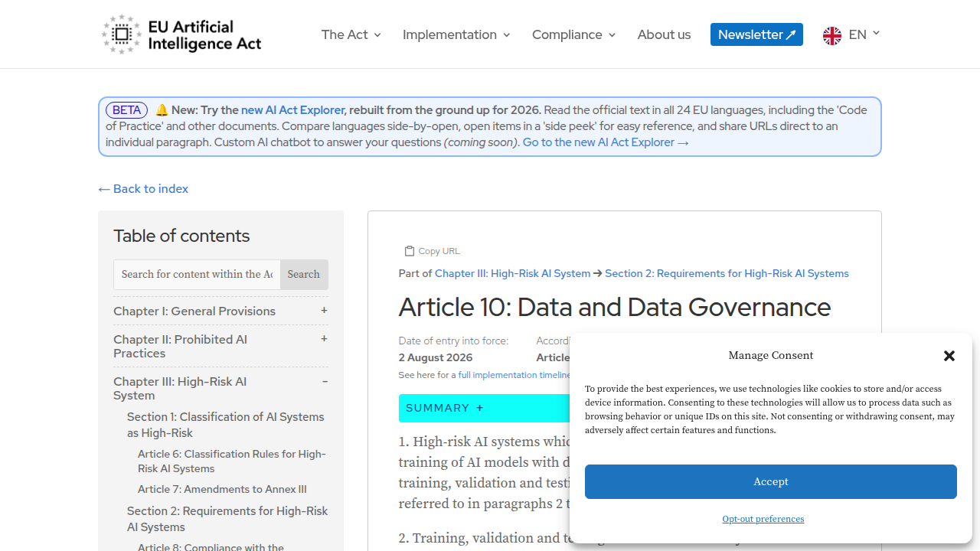Screen dimensions: 980x551
Task: Focus the table of contents search field
Action: 197,274
